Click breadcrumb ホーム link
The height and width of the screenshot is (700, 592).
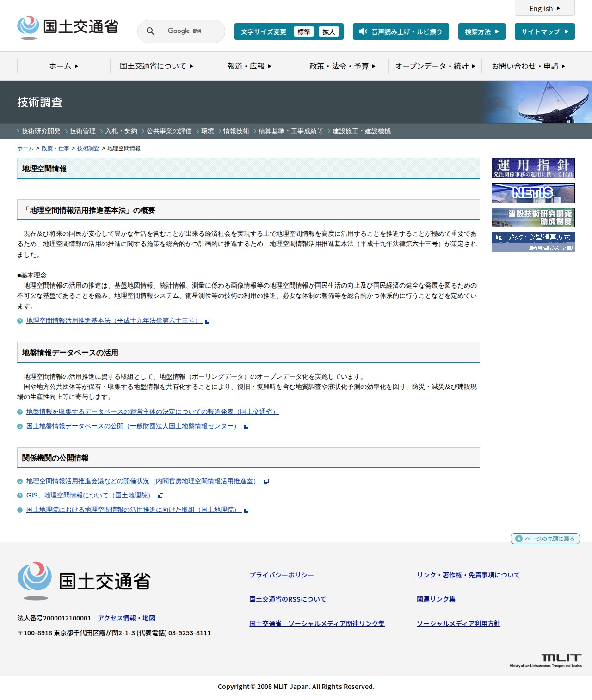(x=25, y=148)
